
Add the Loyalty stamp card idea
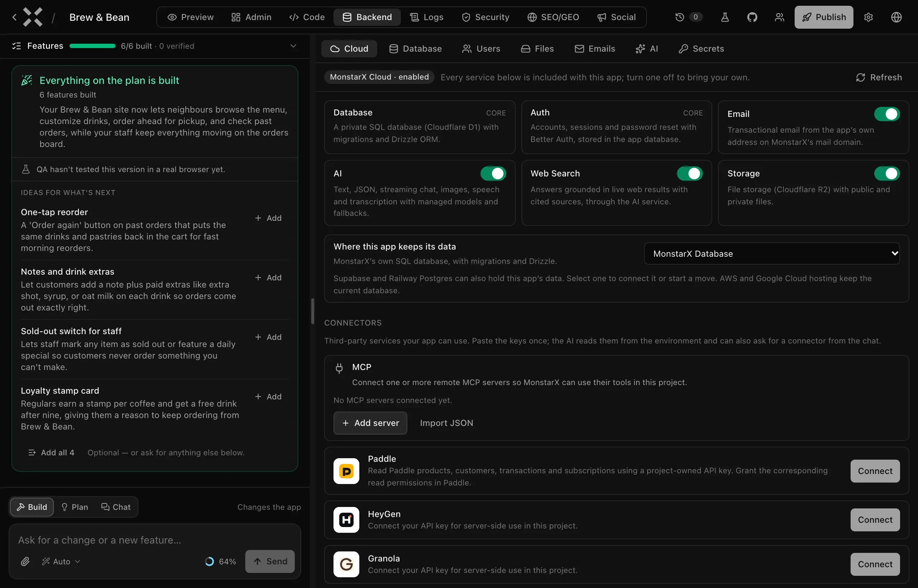pos(268,397)
